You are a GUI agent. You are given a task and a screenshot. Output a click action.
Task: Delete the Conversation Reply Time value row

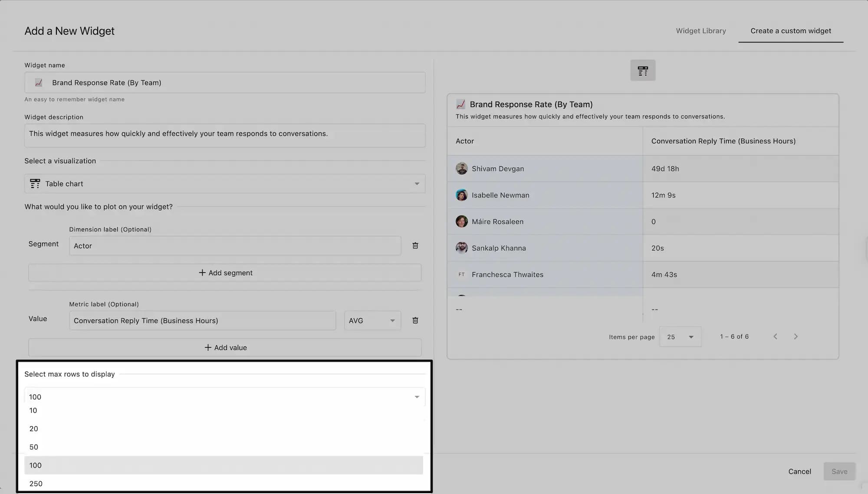pyautogui.click(x=415, y=320)
